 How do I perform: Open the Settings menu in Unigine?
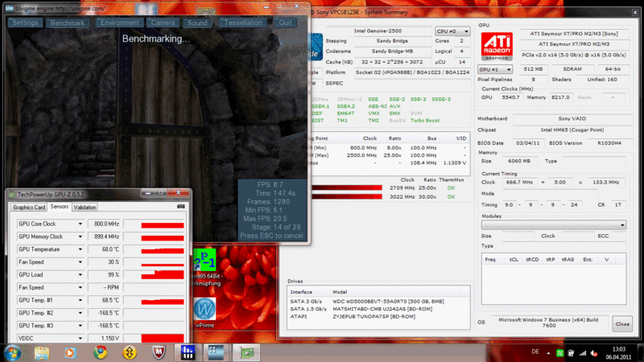[x=25, y=23]
